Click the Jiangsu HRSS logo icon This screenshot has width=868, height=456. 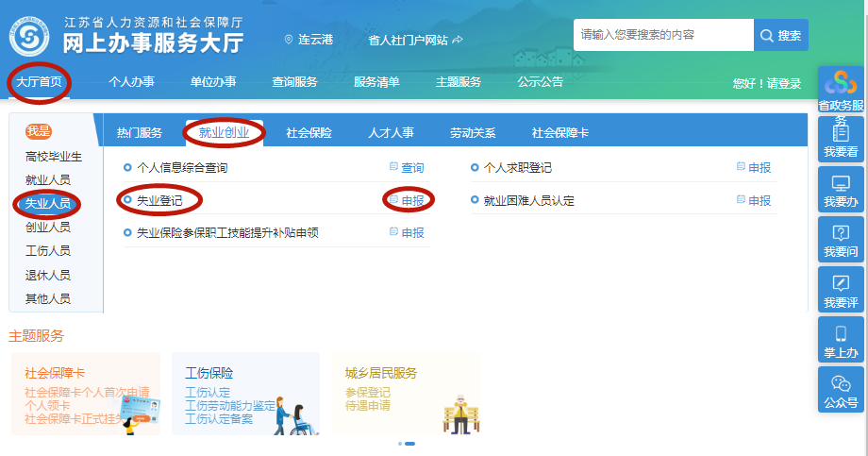[29, 35]
